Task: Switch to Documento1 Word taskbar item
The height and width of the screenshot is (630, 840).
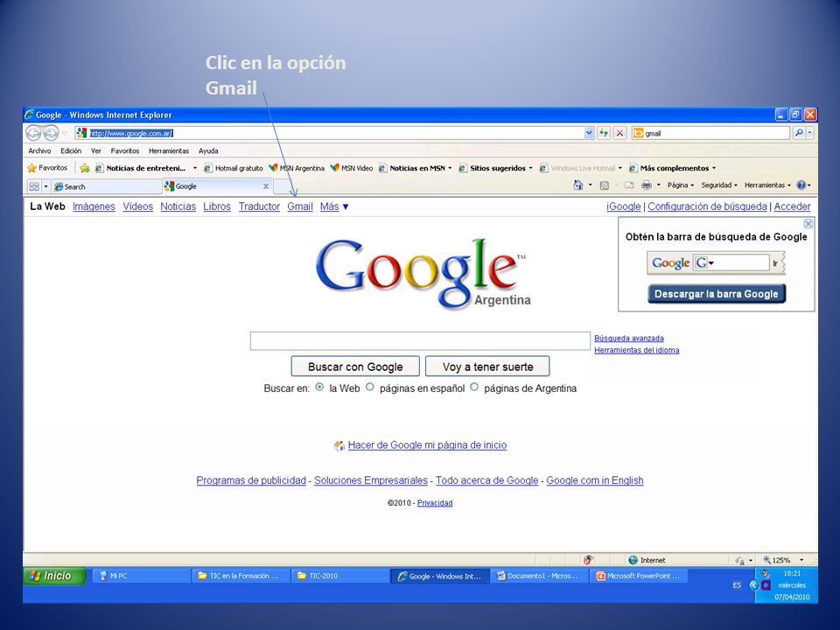Action: pos(540,576)
